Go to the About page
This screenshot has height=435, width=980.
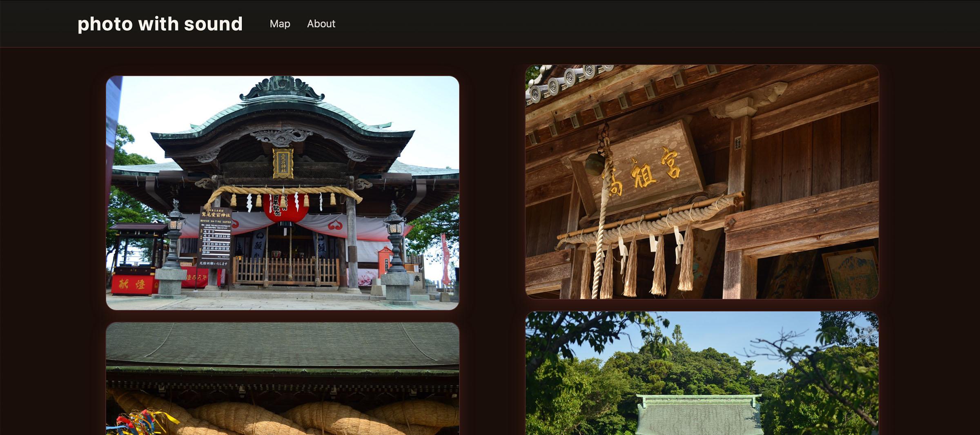tap(321, 24)
